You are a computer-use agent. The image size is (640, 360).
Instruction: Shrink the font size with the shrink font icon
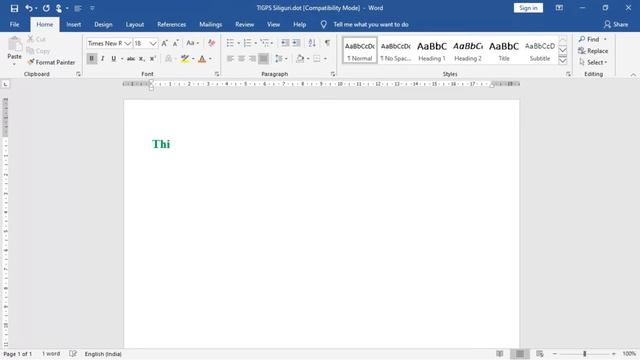point(176,43)
